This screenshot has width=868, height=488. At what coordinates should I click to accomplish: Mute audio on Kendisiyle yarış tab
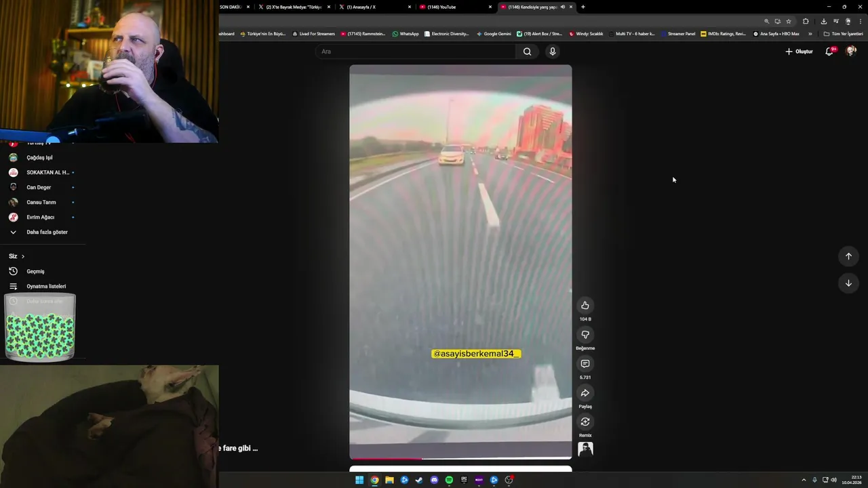tap(563, 7)
